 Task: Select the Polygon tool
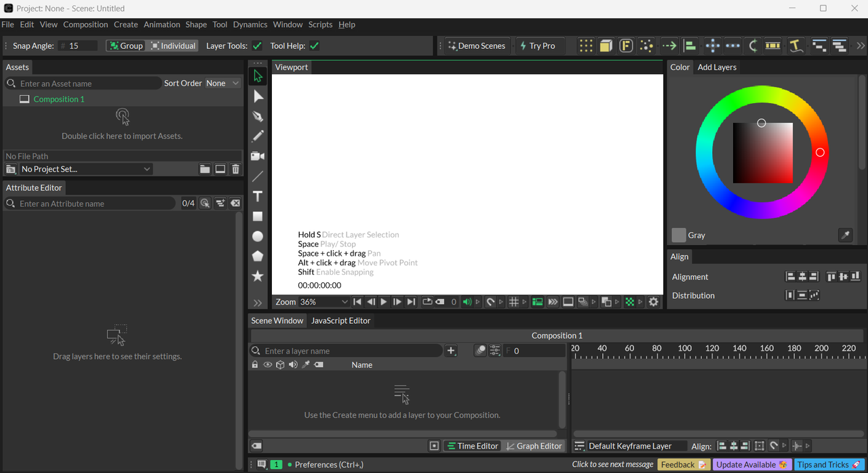[258, 256]
